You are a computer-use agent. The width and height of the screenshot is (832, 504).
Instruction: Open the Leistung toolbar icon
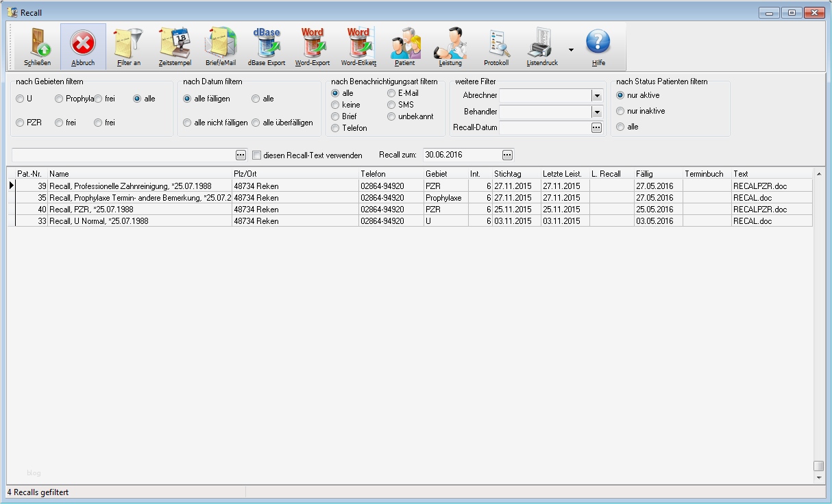[450, 43]
